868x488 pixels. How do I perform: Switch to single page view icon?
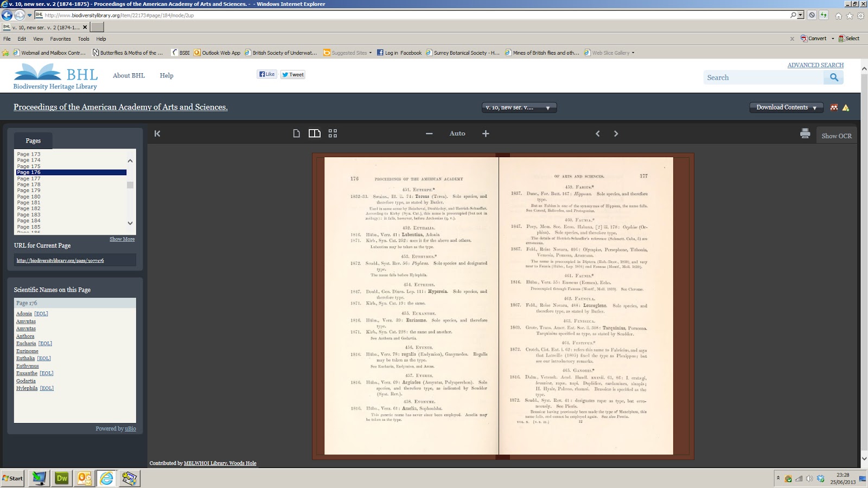[296, 133]
